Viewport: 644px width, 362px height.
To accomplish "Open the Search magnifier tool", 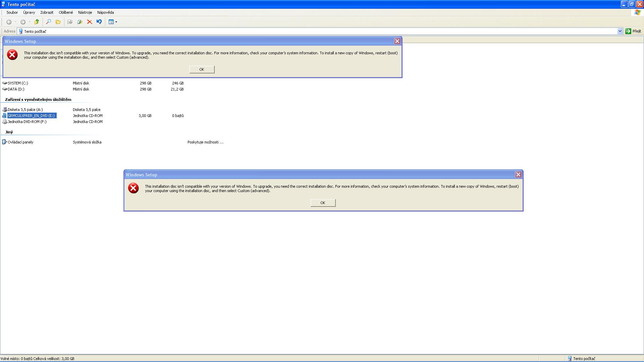I will coord(48,22).
